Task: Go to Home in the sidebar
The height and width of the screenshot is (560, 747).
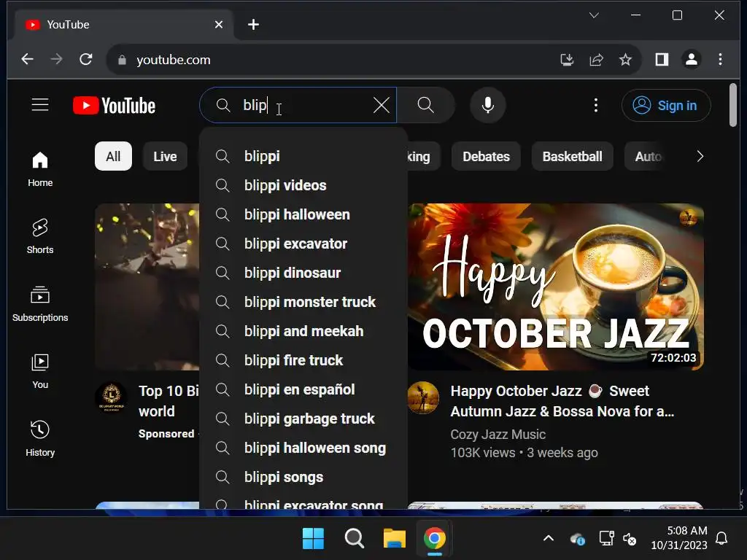Action: (x=40, y=169)
